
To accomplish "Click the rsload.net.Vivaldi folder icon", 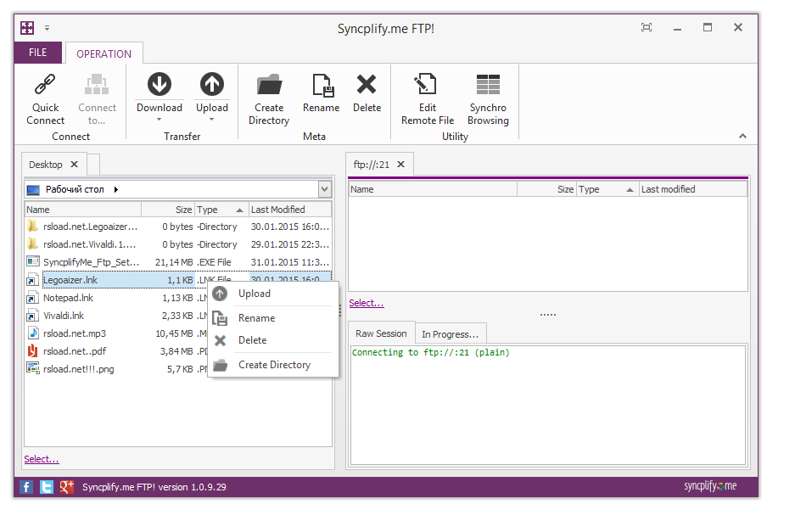I will pyautogui.click(x=32, y=244).
